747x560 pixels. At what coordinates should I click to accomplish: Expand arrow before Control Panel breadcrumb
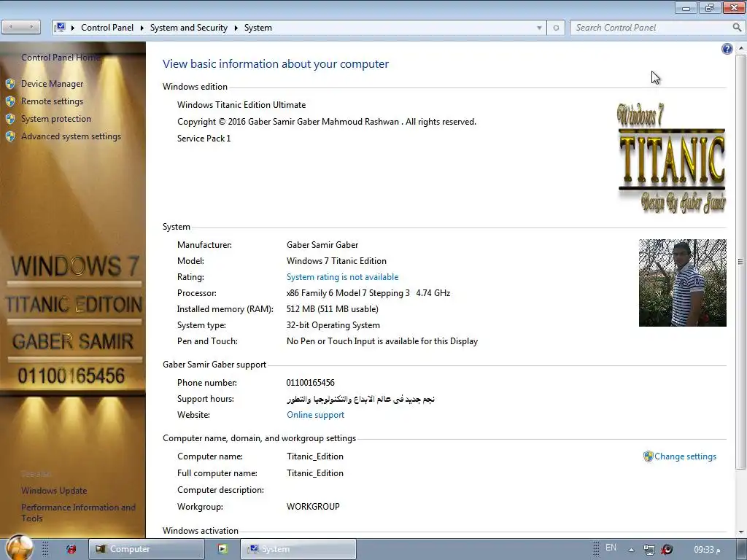pyautogui.click(x=73, y=28)
